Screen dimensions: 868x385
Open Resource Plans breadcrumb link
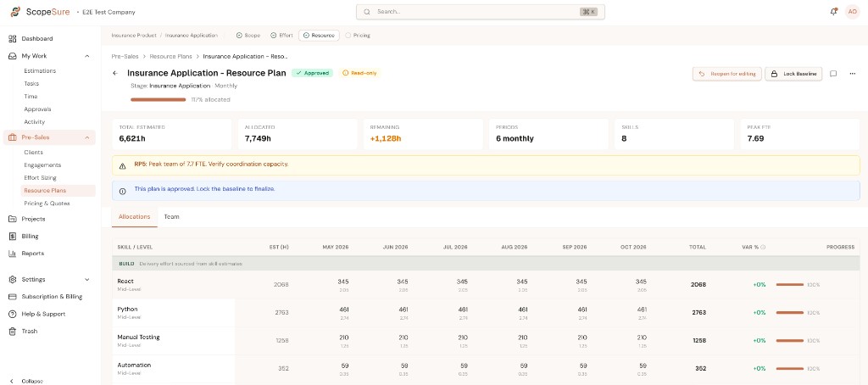click(x=171, y=57)
